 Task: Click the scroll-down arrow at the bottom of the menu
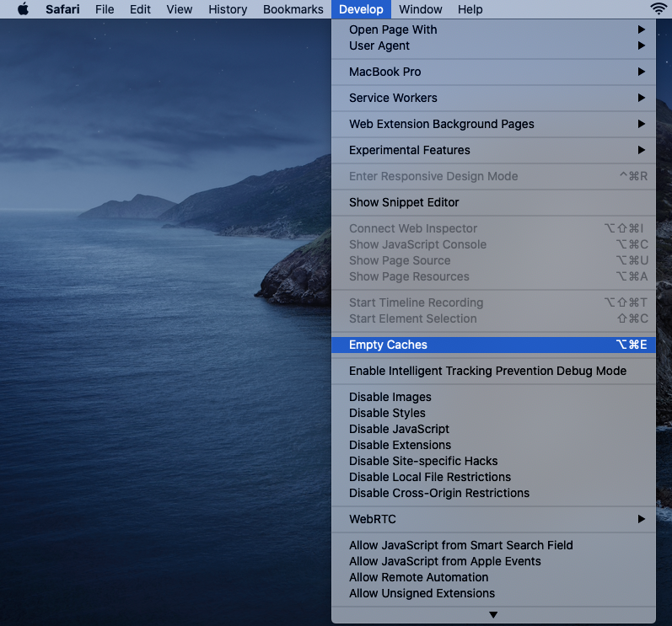pyautogui.click(x=493, y=615)
